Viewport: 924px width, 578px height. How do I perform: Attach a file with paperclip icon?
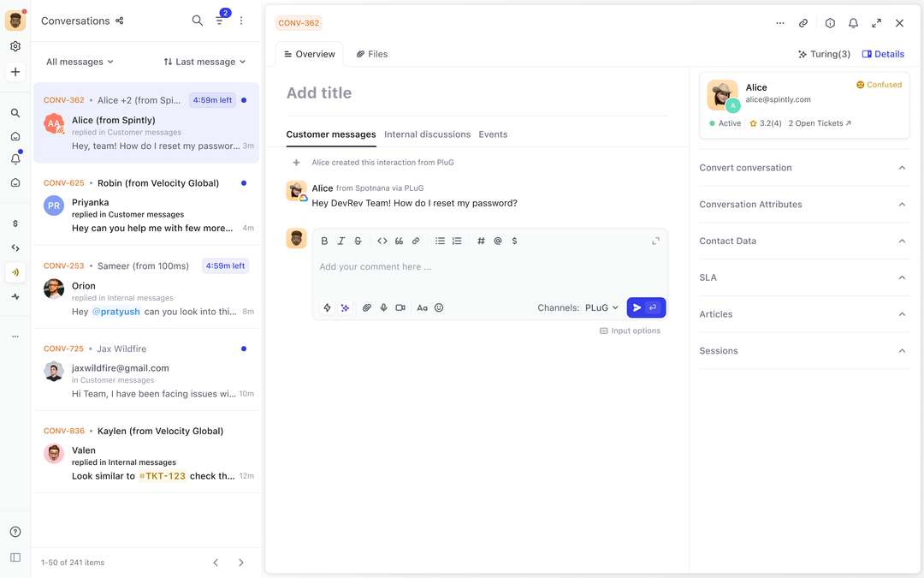(x=366, y=308)
